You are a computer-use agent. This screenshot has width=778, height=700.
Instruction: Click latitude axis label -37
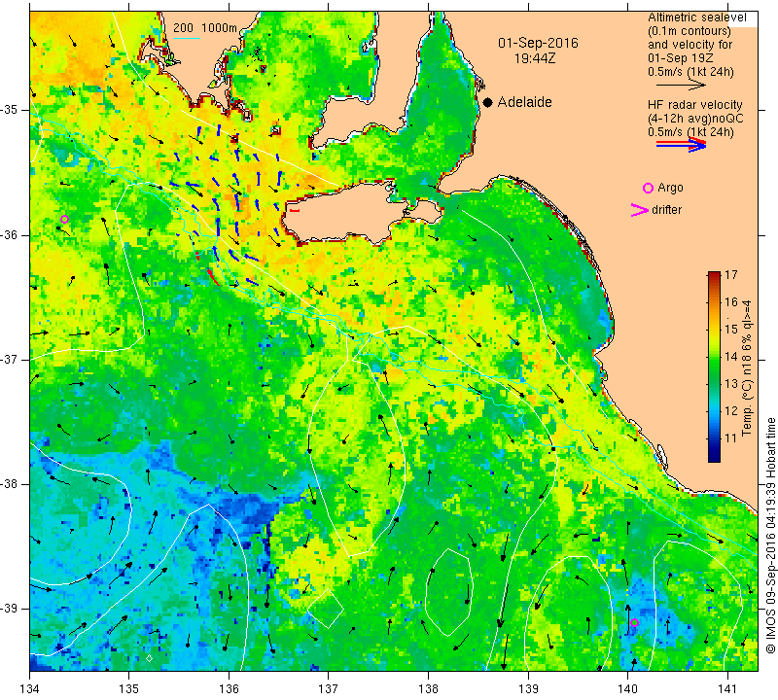(10, 359)
